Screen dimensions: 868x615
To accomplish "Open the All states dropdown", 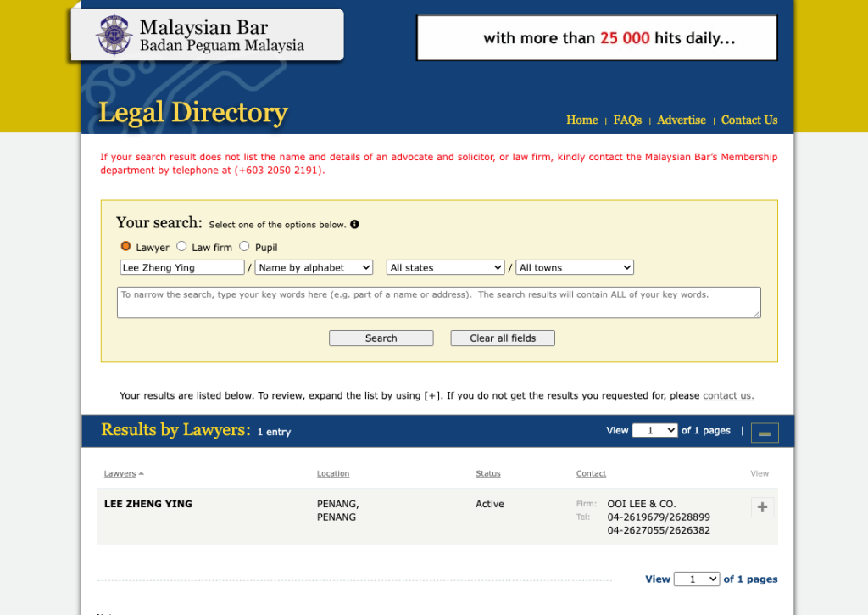I will 446,267.
